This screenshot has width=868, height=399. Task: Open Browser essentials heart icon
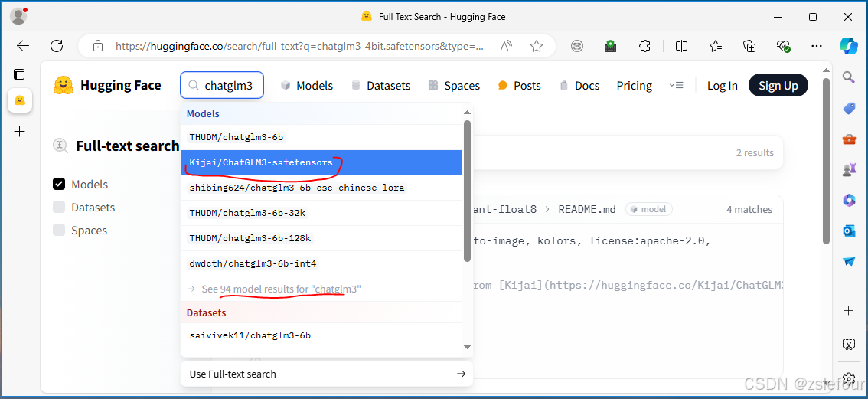pyautogui.click(x=783, y=46)
